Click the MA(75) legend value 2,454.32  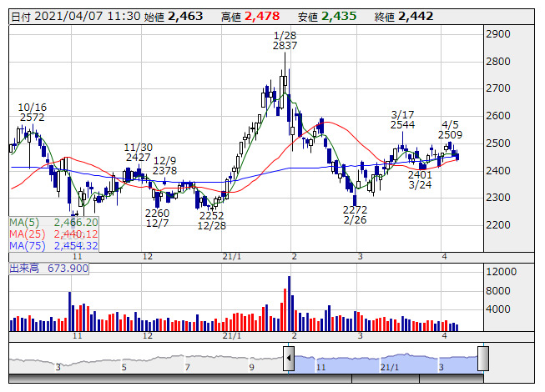76,245
